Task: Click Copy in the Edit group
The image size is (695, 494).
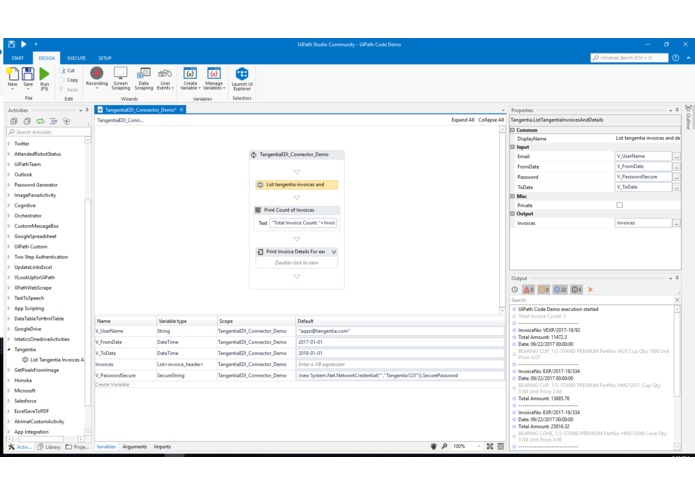Action: (x=69, y=80)
